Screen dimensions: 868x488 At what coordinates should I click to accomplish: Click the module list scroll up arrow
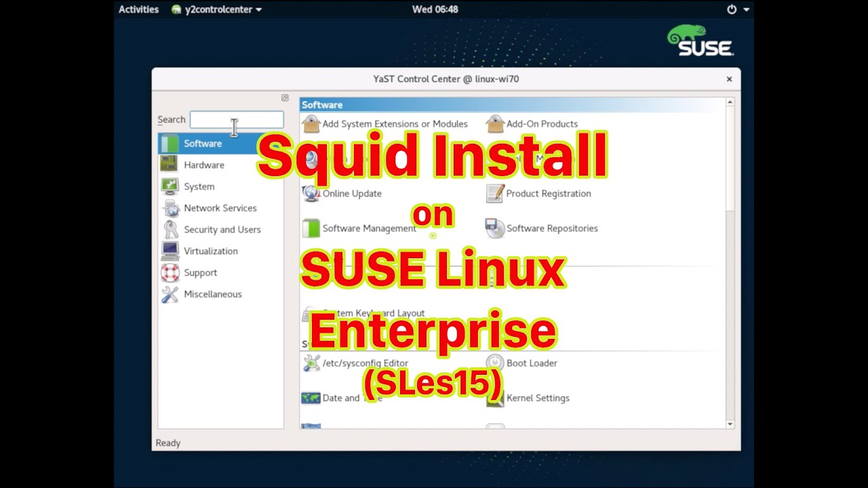pos(730,102)
